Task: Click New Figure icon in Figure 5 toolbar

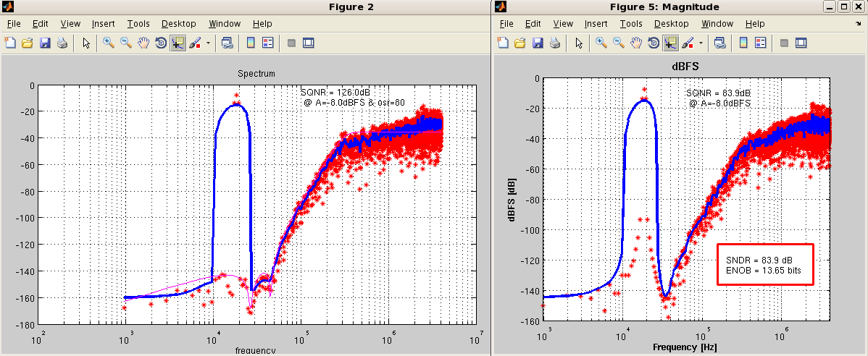Action: pos(502,43)
